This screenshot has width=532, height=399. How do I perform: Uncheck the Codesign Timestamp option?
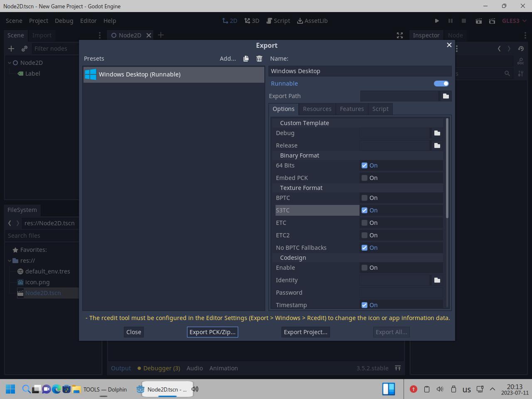point(365,305)
